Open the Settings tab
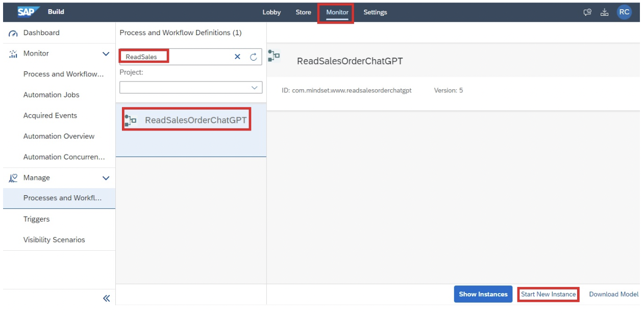The image size is (644, 318). (x=375, y=12)
